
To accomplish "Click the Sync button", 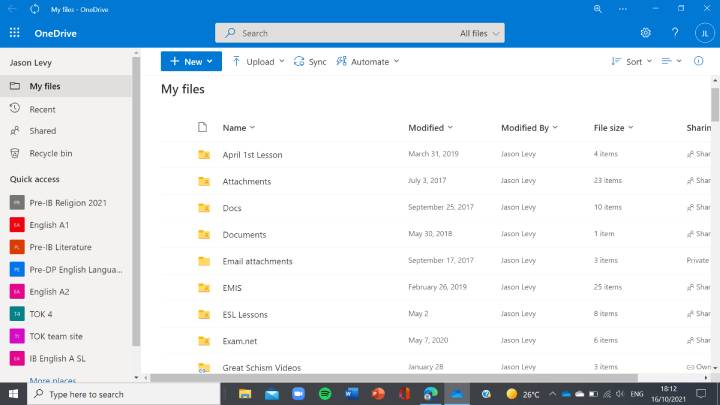I will [310, 62].
